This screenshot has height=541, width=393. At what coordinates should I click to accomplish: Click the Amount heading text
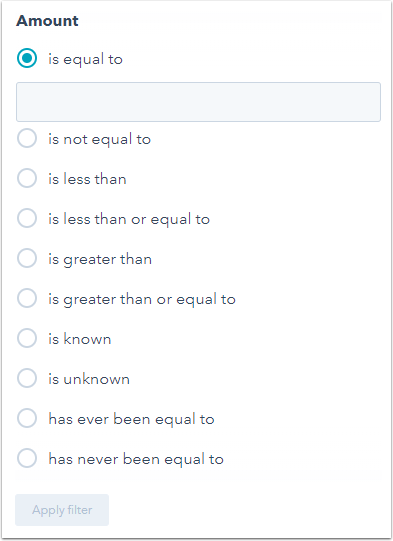(47, 21)
